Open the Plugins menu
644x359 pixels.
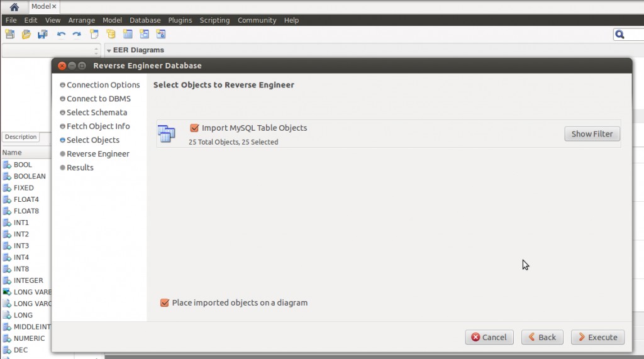click(180, 20)
